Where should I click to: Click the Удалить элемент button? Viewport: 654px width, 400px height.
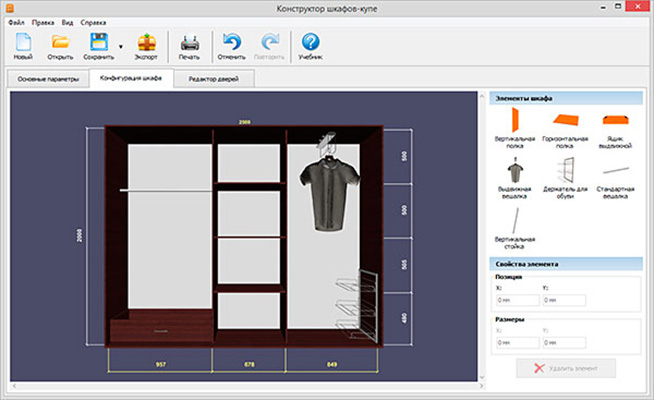(566, 368)
